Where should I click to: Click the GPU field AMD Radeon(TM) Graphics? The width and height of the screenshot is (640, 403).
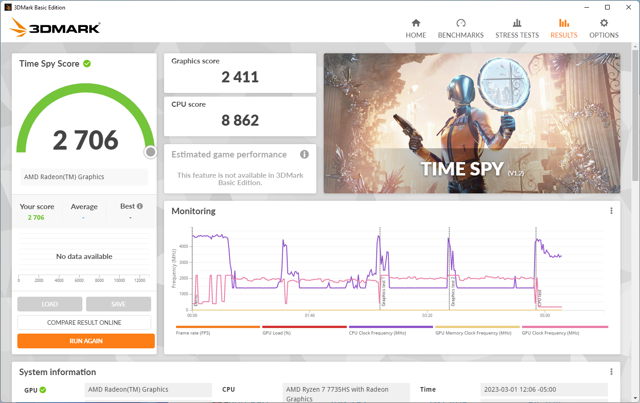point(148,390)
